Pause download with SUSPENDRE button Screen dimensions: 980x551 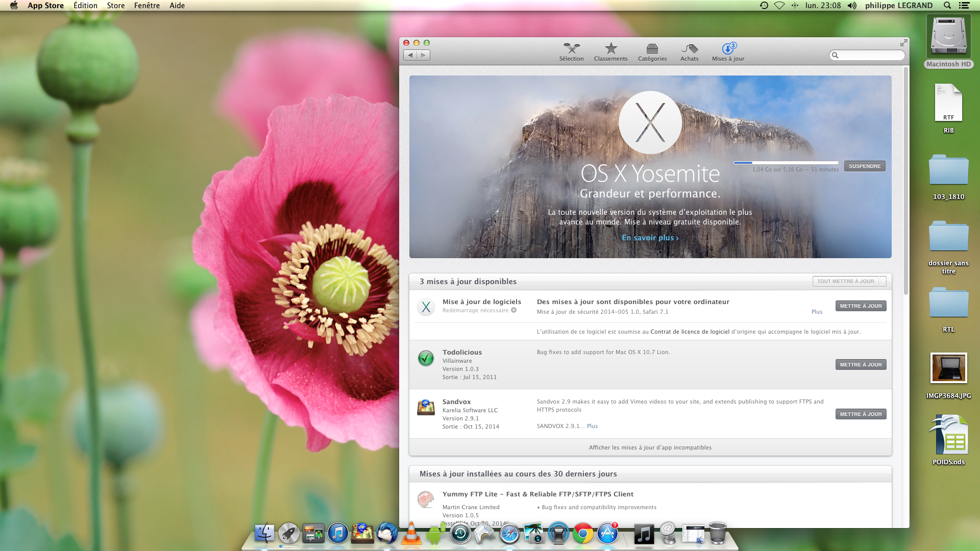pyautogui.click(x=864, y=166)
